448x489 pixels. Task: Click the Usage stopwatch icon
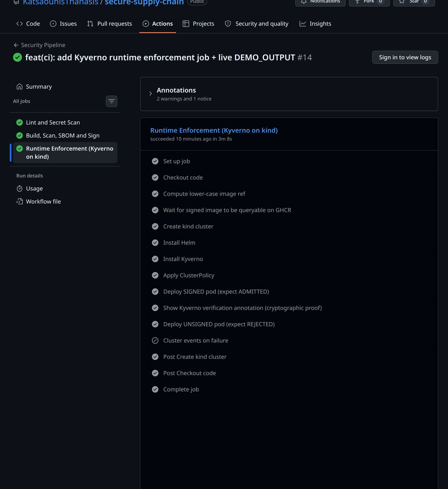point(20,189)
